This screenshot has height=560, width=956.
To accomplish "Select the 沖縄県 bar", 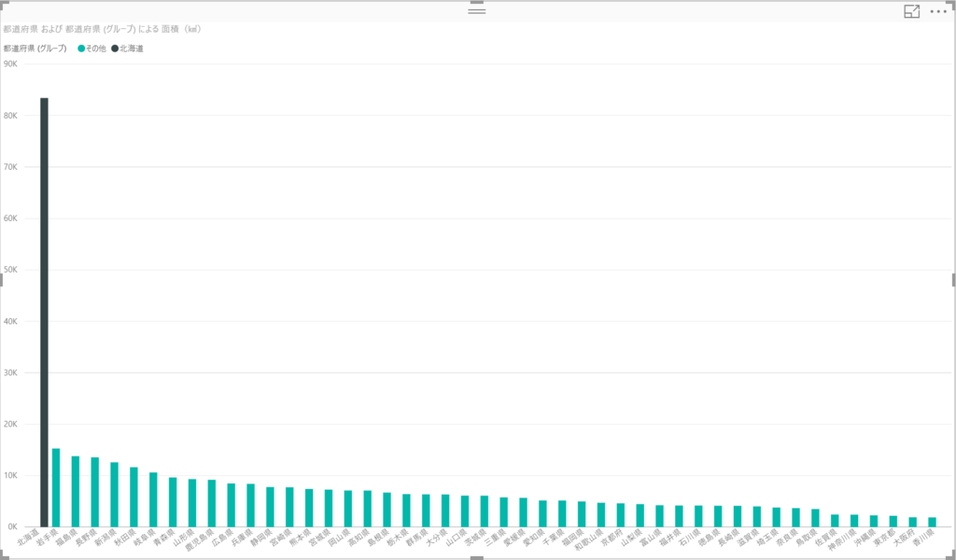I will click(x=874, y=521).
